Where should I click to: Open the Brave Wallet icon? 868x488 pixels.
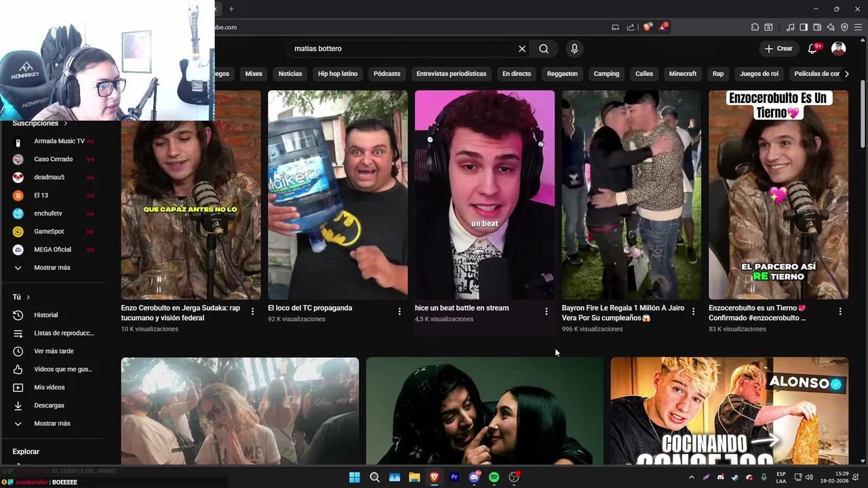point(817,27)
